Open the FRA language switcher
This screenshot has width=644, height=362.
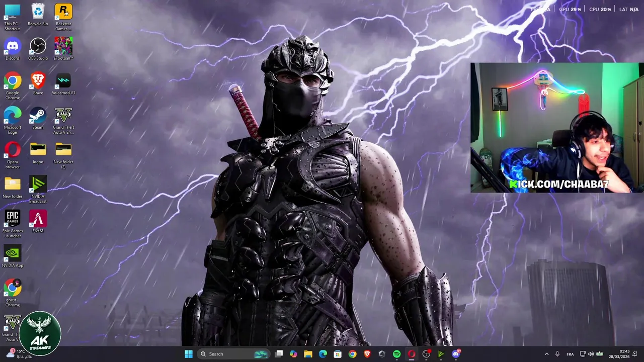tap(570, 354)
